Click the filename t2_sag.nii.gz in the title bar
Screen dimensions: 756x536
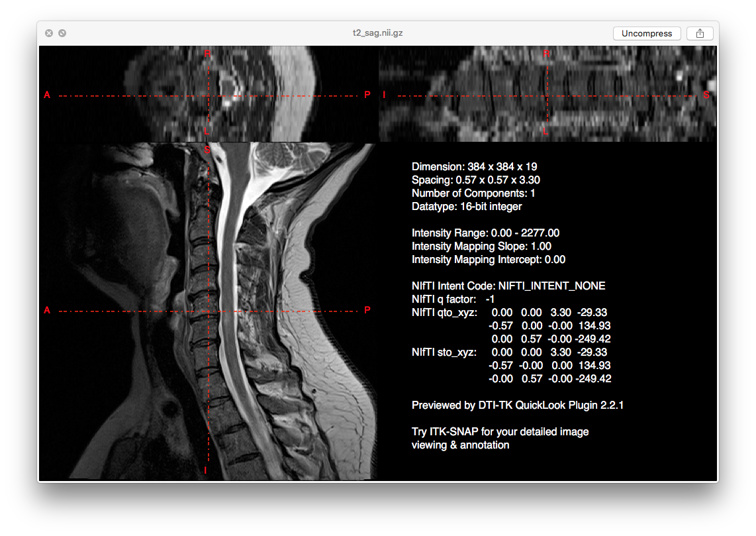[x=377, y=32]
